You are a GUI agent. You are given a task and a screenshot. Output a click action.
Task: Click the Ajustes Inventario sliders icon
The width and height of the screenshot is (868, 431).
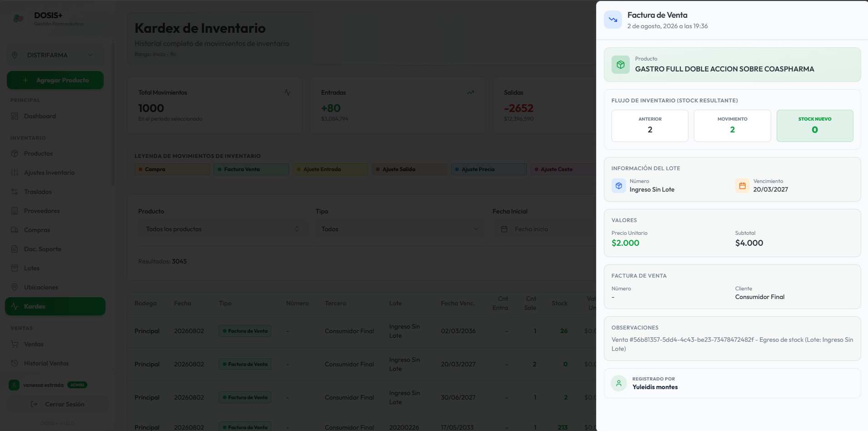click(15, 172)
